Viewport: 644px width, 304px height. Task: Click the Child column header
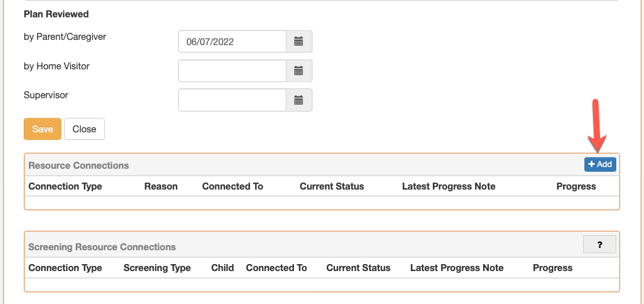point(223,268)
